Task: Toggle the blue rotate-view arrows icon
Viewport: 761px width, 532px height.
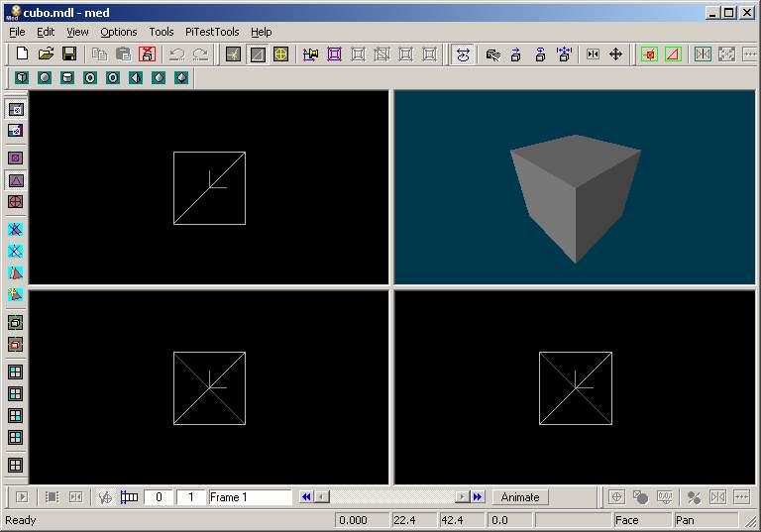Action: point(463,54)
